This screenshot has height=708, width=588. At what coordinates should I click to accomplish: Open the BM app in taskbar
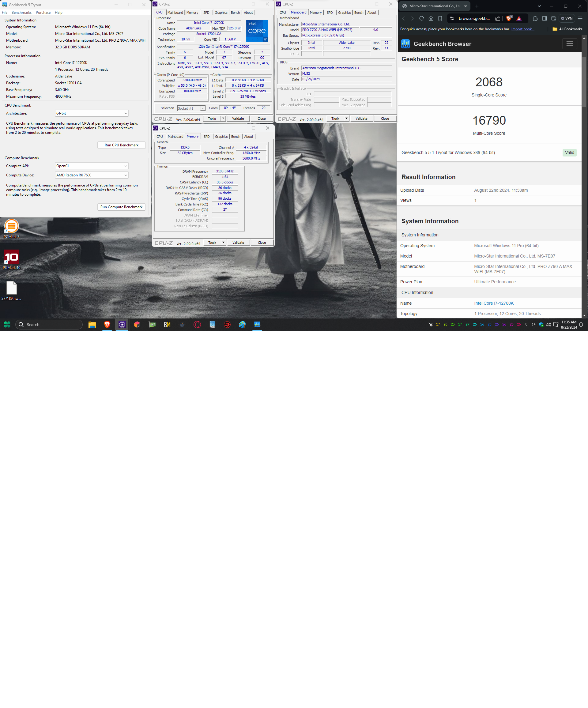coord(167,324)
